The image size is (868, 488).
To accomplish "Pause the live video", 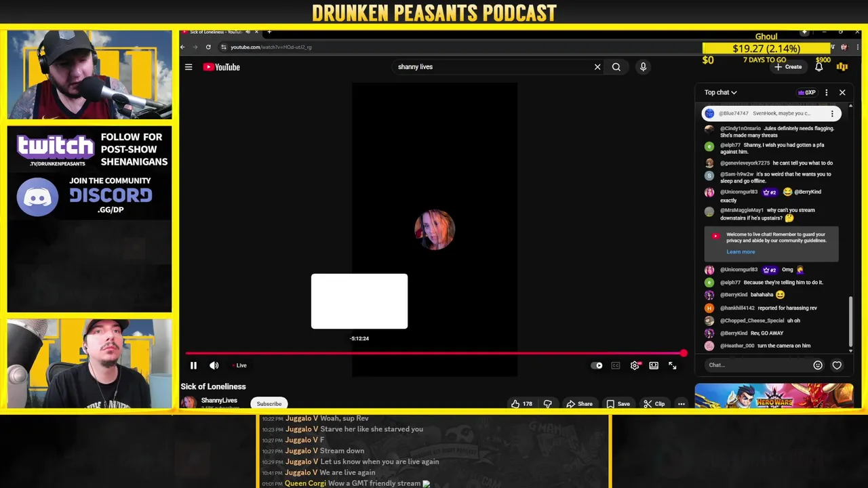I will [x=193, y=365].
